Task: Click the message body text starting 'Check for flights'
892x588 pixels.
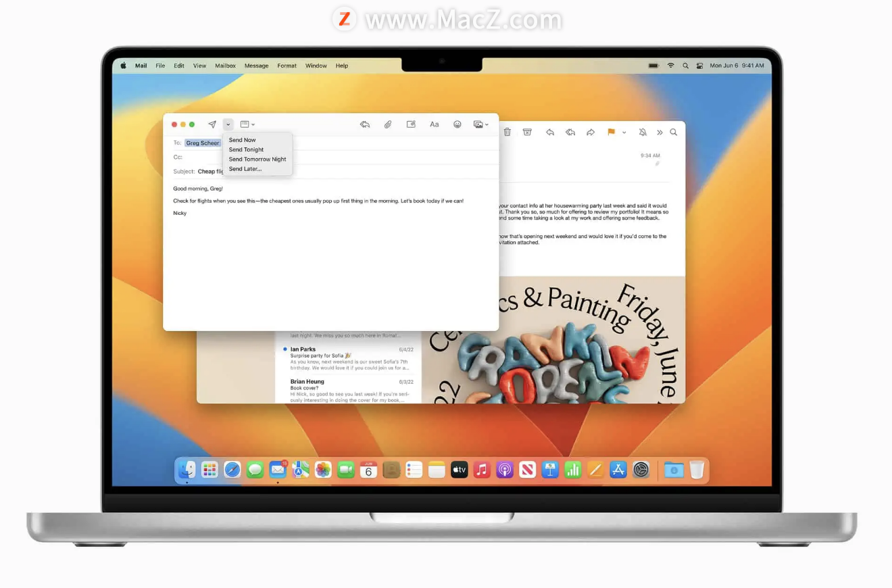Action: (318, 201)
